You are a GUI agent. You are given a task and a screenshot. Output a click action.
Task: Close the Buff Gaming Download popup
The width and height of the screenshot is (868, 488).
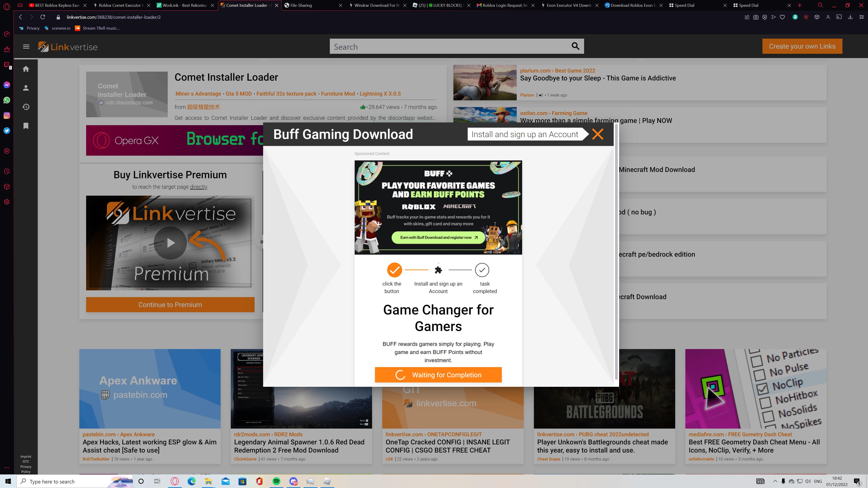(x=597, y=134)
